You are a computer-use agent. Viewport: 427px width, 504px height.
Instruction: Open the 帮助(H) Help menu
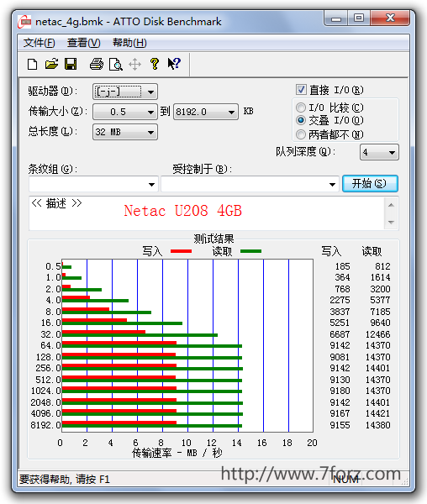129,43
